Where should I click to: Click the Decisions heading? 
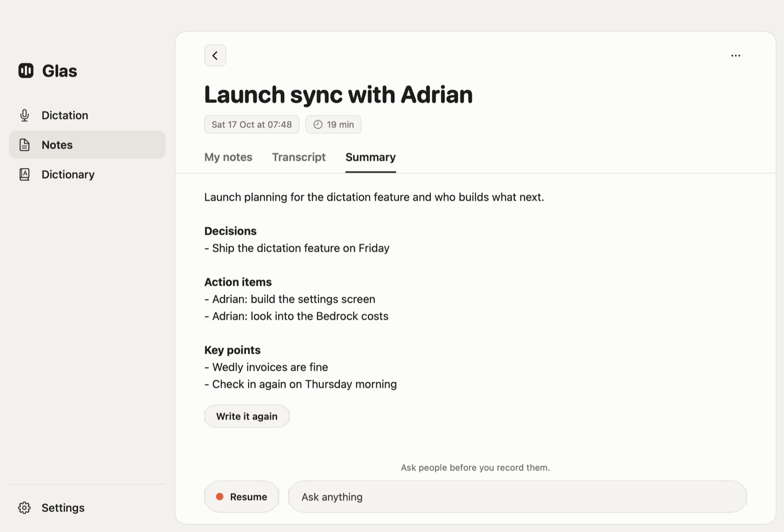point(230,231)
